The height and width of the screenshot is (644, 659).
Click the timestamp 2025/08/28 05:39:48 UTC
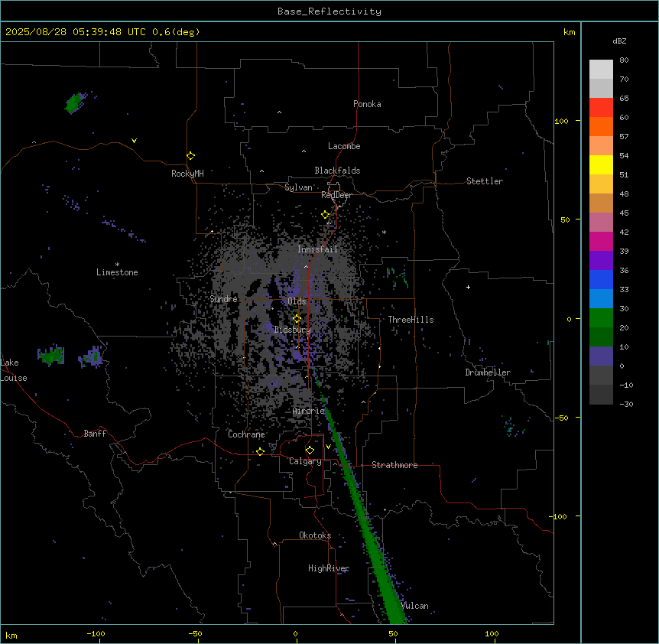pyautogui.click(x=76, y=32)
